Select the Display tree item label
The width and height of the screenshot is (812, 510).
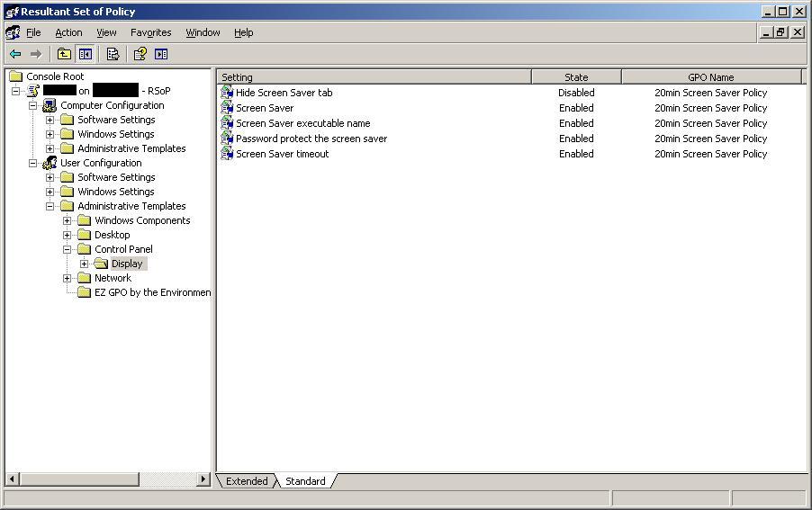(127, 264)
